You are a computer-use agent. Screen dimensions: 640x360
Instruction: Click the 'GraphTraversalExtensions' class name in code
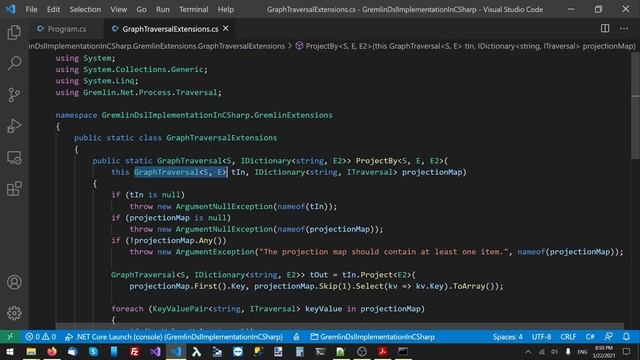click(x=221, y=138)
